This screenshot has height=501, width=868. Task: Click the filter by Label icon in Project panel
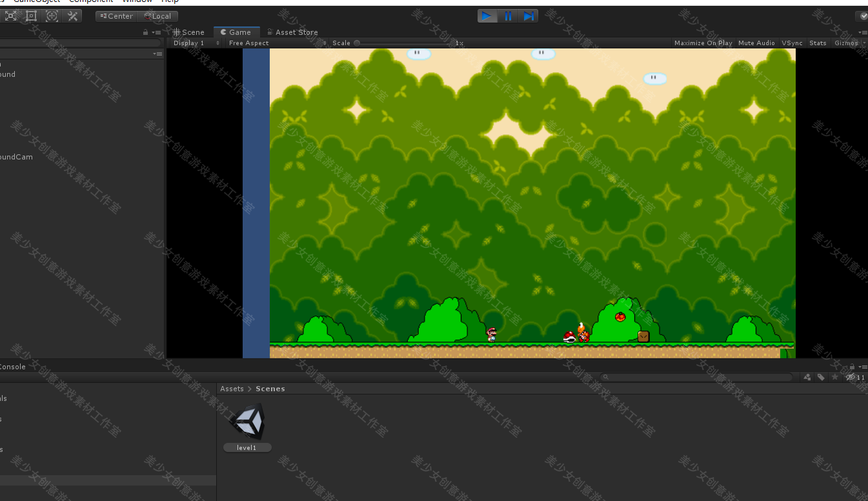click(821, 377)
